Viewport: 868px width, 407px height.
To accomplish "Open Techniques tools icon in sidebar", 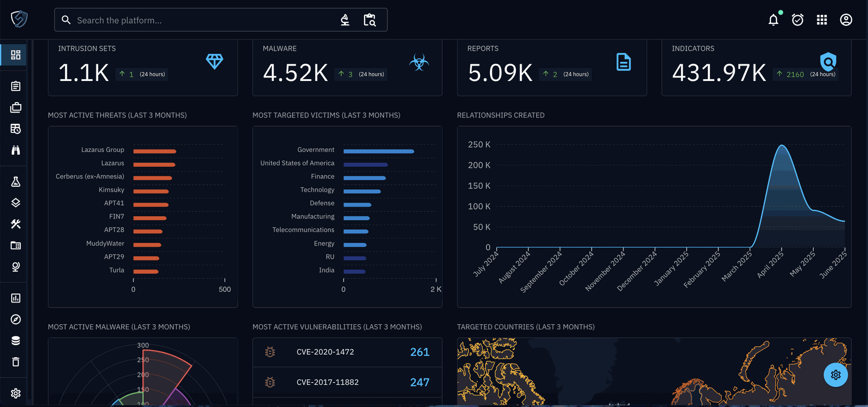I will [x=16, y=224].
